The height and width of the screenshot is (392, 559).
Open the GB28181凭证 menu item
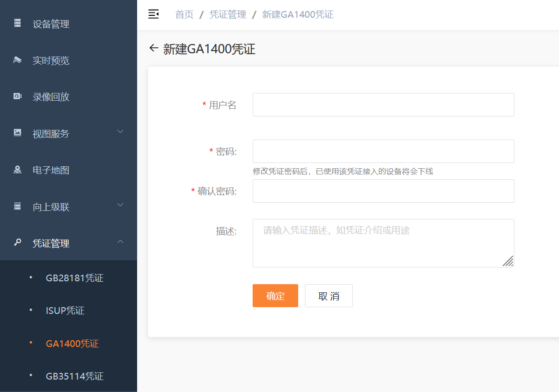pyautogui.click(x=74, y=278)
